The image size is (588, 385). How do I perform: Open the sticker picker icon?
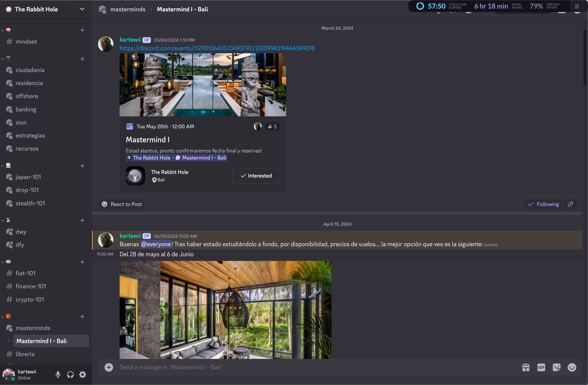[x=556, y=367]
